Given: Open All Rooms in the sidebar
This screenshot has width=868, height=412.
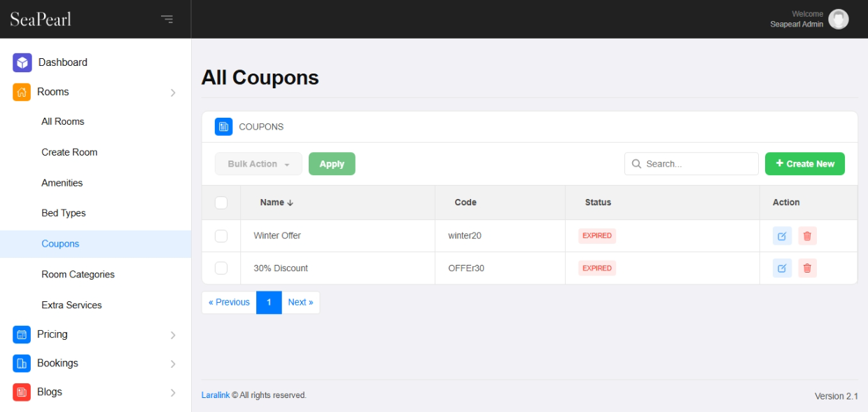Looking at the screenshot, I should tap(62, 121).
